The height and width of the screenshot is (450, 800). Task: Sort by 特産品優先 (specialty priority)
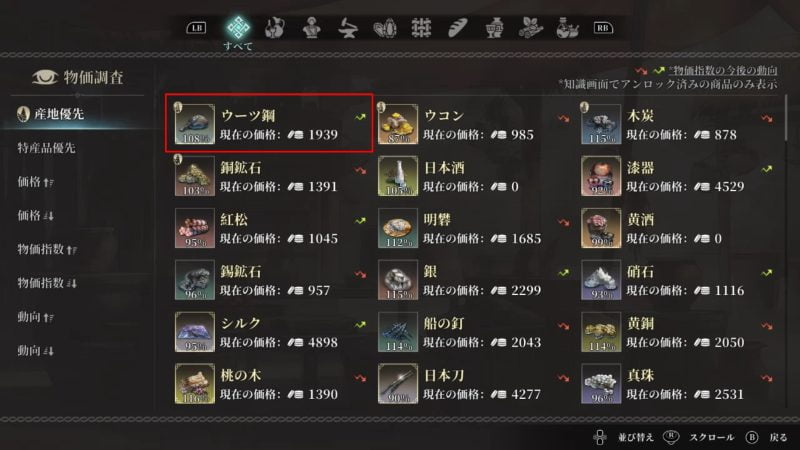(46, 148)
